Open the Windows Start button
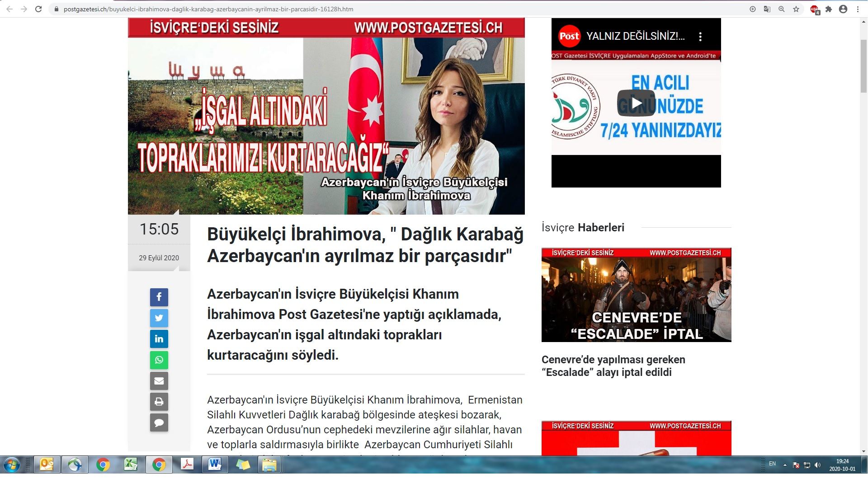 (12, 465)
